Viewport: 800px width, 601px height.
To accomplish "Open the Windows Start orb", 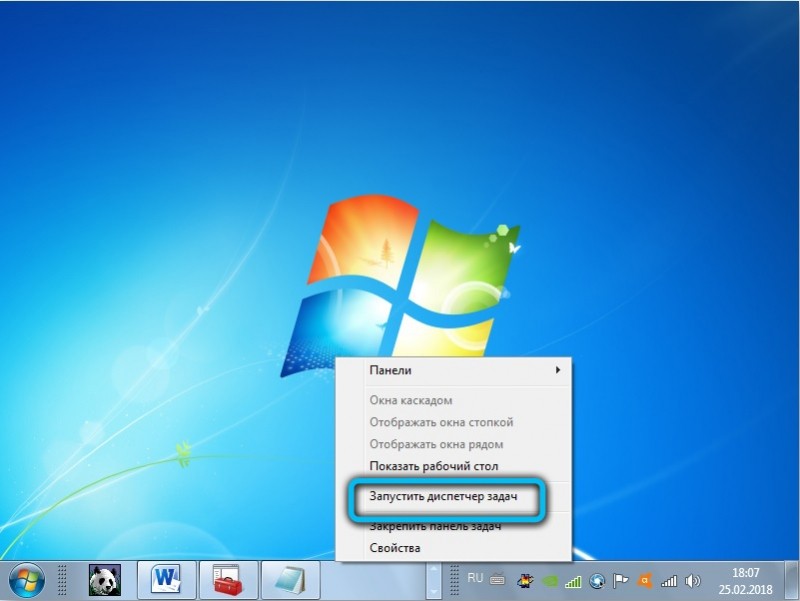I will pyautogui.click(x=27, y=581).
